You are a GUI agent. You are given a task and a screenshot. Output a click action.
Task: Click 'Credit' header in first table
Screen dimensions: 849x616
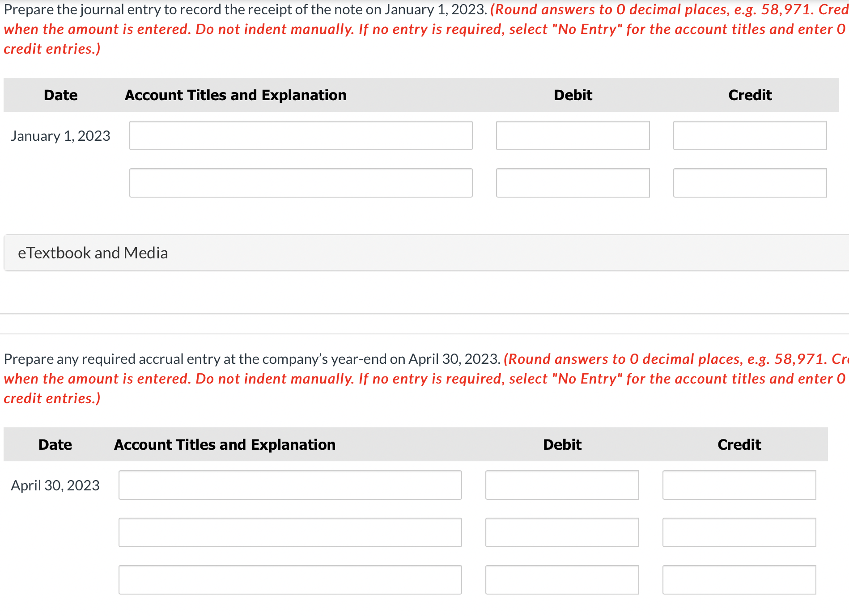[x=750, y=95]
